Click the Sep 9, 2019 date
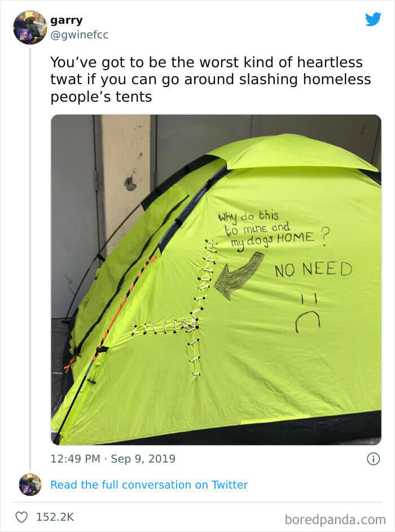 143,459
